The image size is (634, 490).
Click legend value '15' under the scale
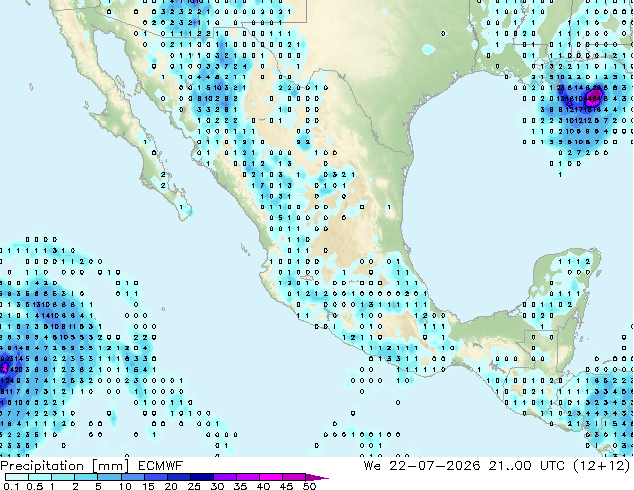pos(148,486)
